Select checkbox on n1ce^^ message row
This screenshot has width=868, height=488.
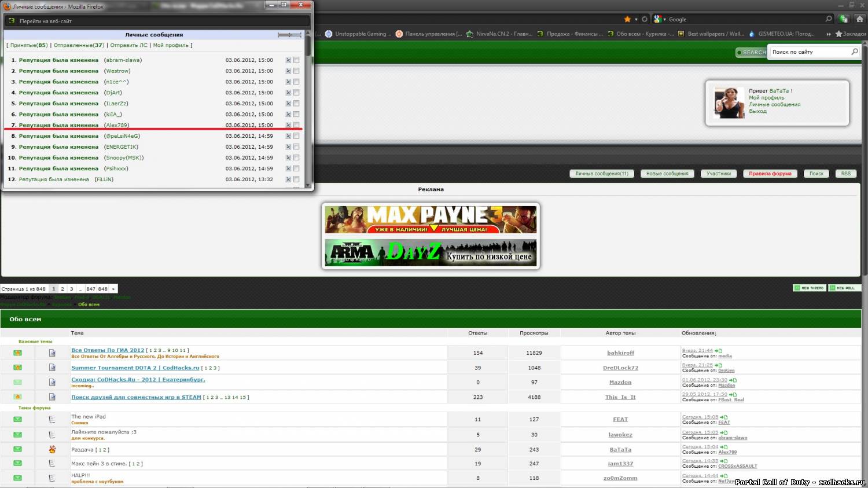tap(296, 82)
